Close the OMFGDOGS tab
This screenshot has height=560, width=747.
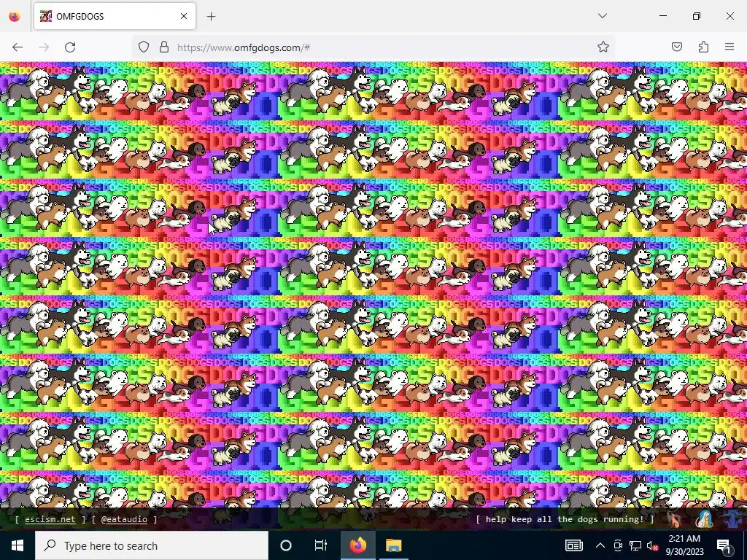184,16
